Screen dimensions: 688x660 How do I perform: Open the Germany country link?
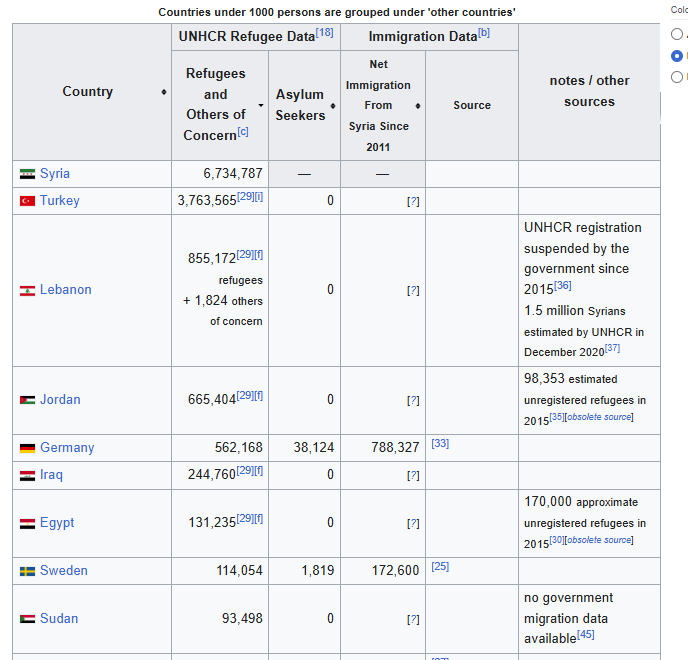tap(67, 448)
